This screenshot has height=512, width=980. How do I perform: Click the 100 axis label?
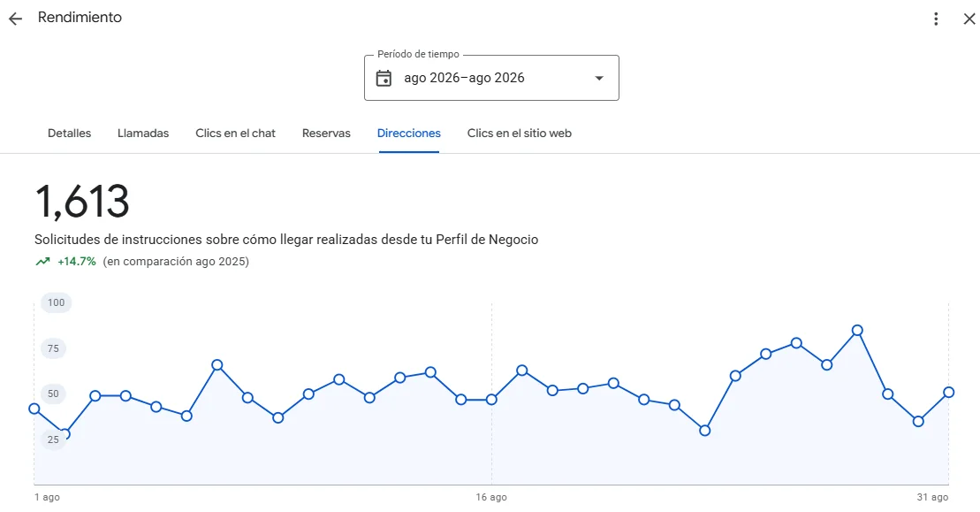tap(57, 302)
